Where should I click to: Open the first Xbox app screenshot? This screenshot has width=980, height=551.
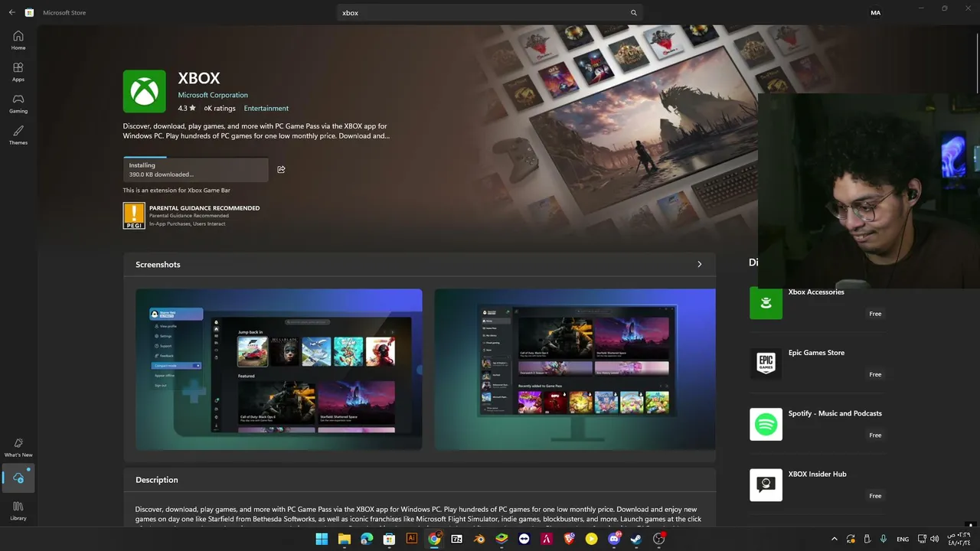(279, 369)
